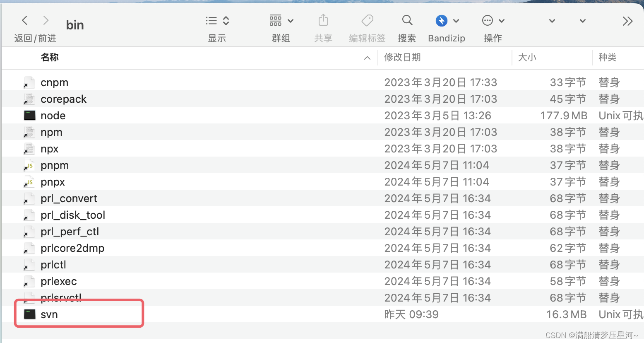Click the 前进 forward arrow
The height and width of the screenshot is (343, 644).
(x=46, y=20)
